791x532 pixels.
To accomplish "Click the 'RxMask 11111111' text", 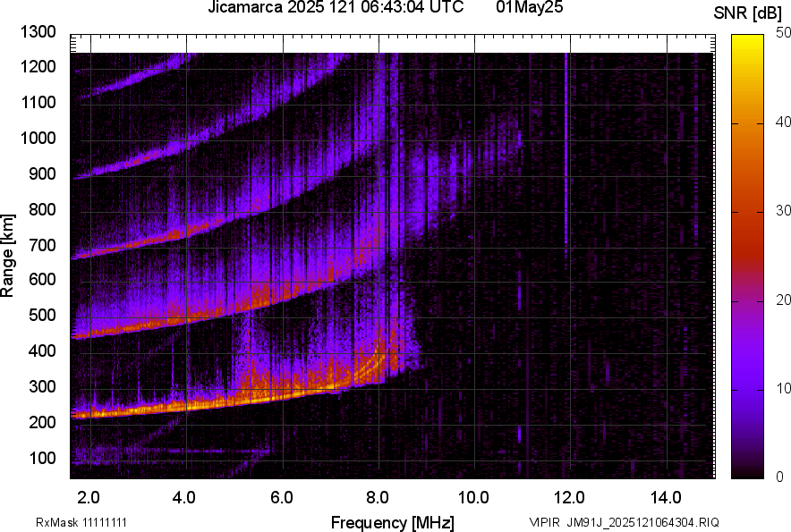I will tap(81, 522).
